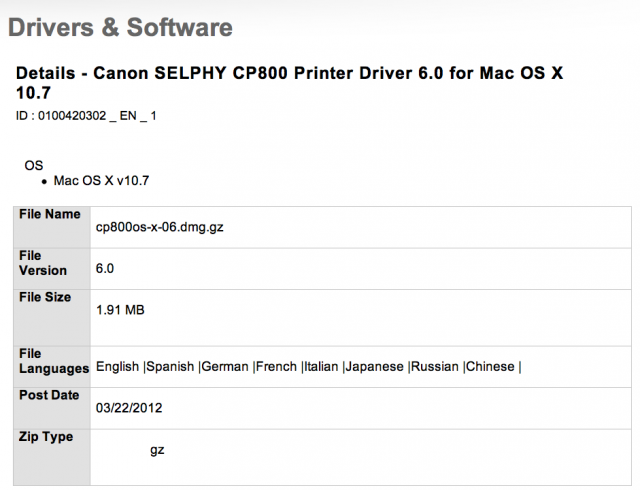The image size is (640, 490).
Task: Click the Post Date label cell
Action: [49, 395]
